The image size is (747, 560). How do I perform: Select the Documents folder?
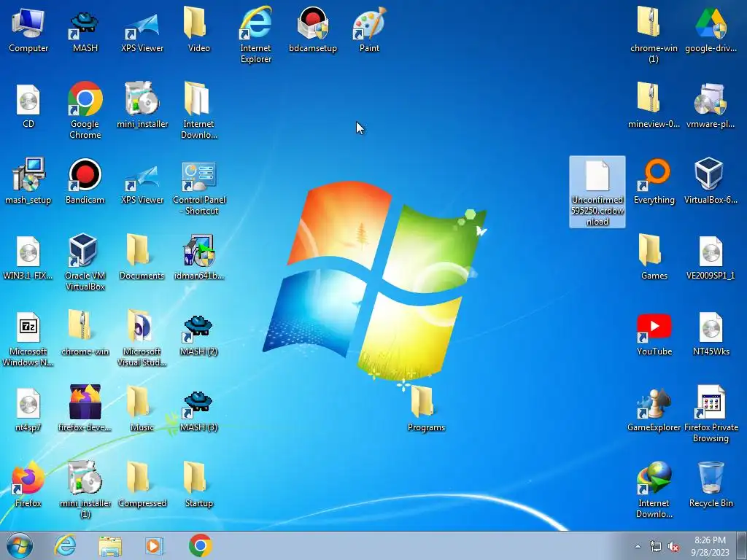click(x=142, y=257)
